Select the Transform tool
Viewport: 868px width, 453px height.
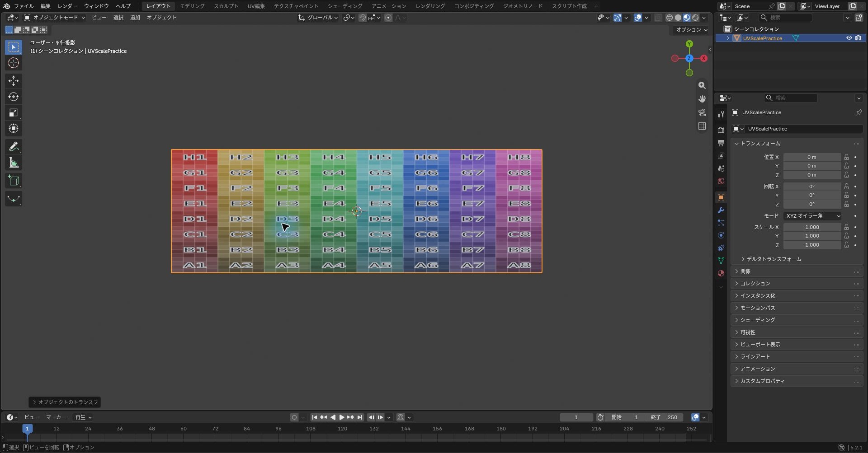coord(14,129)
